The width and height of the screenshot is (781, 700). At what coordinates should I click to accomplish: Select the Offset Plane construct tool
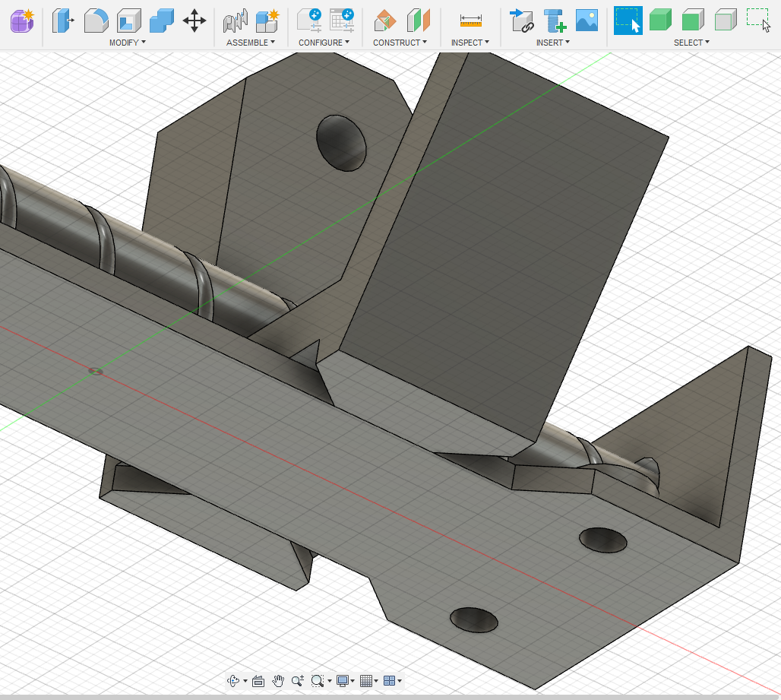click(384, 21)
